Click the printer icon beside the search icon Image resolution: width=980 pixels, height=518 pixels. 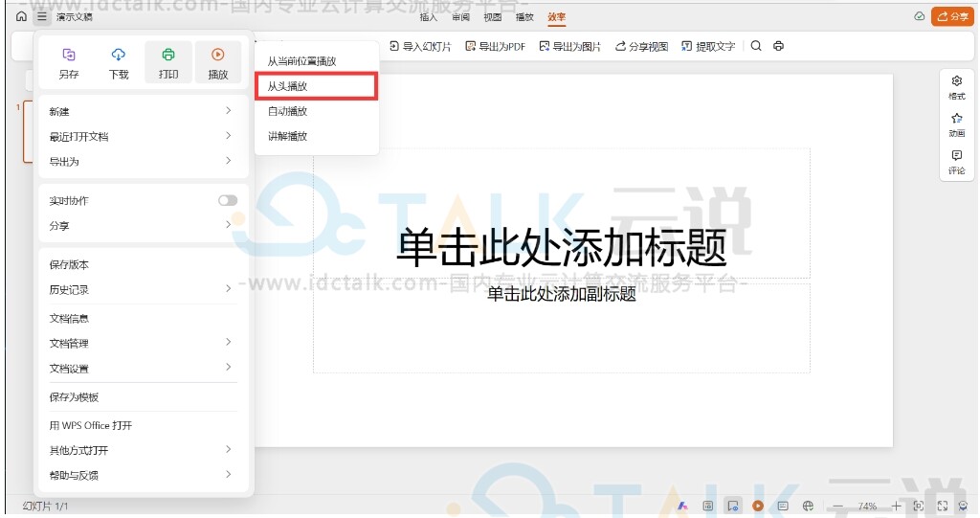point(778,46)
